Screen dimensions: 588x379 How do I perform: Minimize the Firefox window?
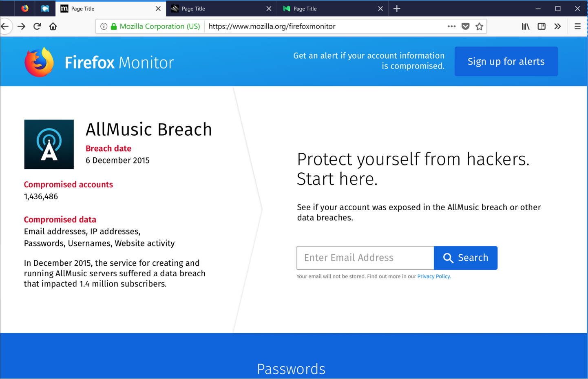(538, 9)
